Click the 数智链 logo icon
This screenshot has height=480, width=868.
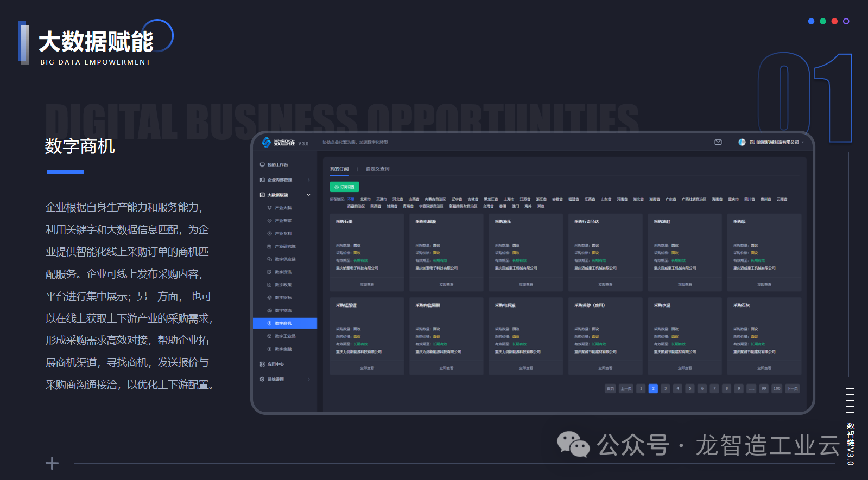[x=266, y=142]
